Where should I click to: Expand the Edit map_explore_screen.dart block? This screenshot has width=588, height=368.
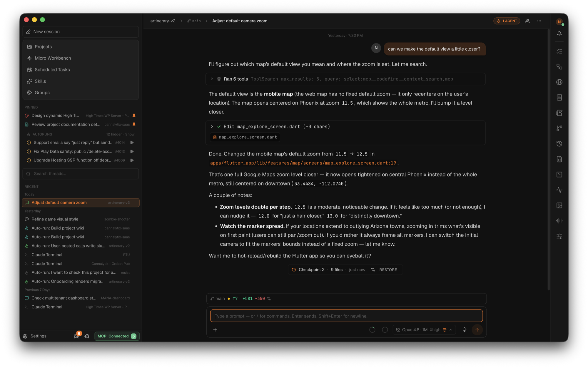[x=212, y=127]
